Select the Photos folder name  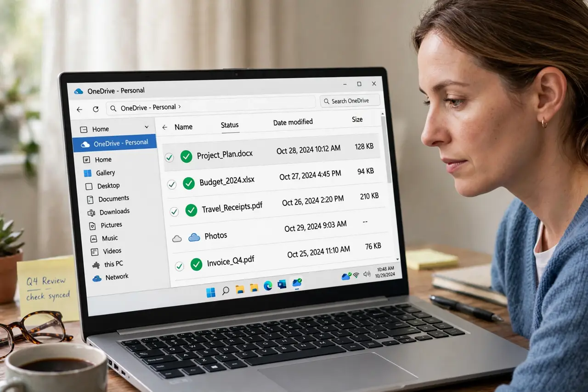[x=216, y=235]
